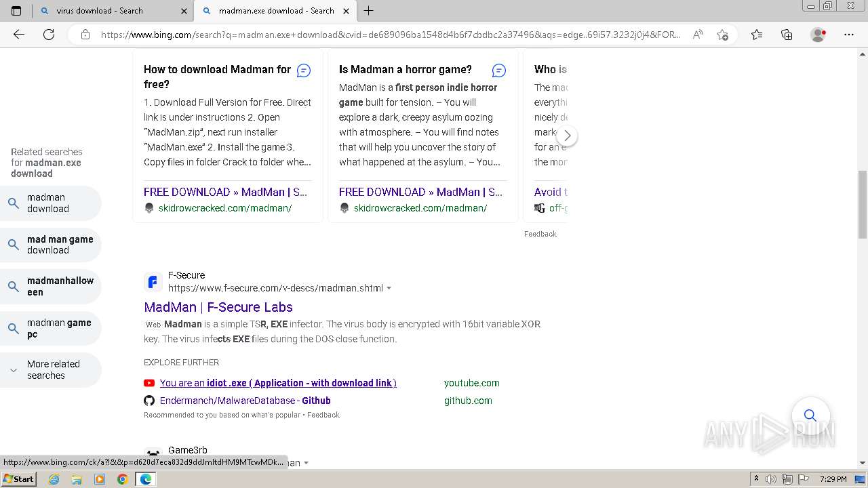Click the youtube.com domain text
This screenshot has width=868, height=488.
[x=472, y=383]
